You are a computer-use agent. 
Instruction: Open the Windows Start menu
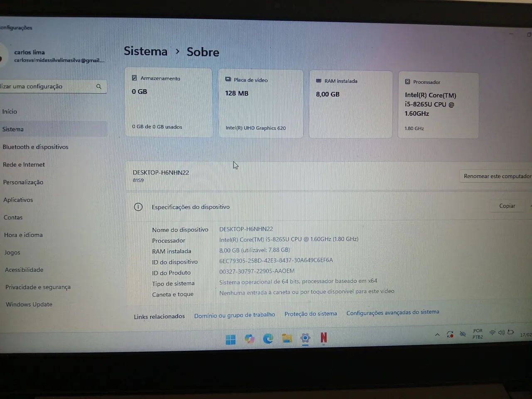tap(230, 340)
